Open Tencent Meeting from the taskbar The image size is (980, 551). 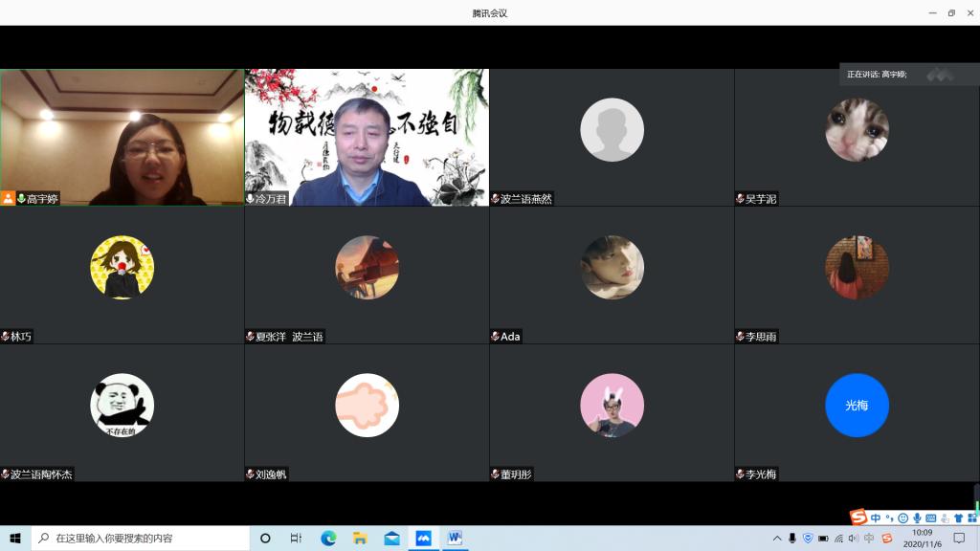click(x=423, y=538)
